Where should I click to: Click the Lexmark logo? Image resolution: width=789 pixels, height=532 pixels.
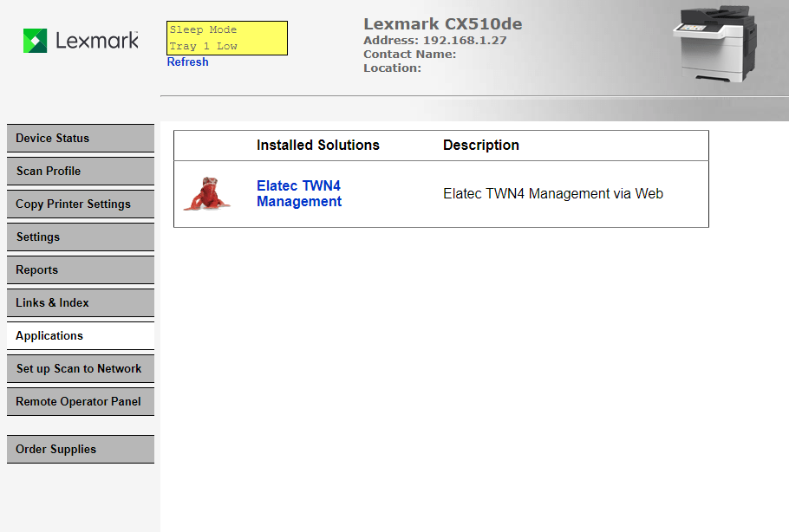(81, 41)
